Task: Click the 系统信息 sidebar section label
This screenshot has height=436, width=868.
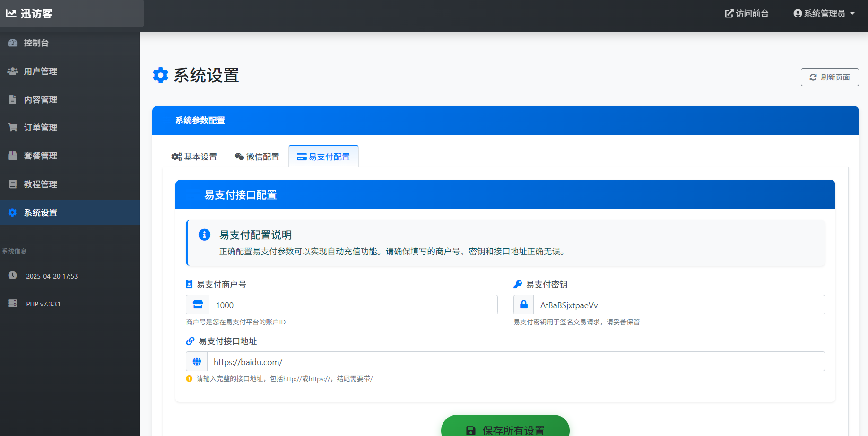Action: 14,251
